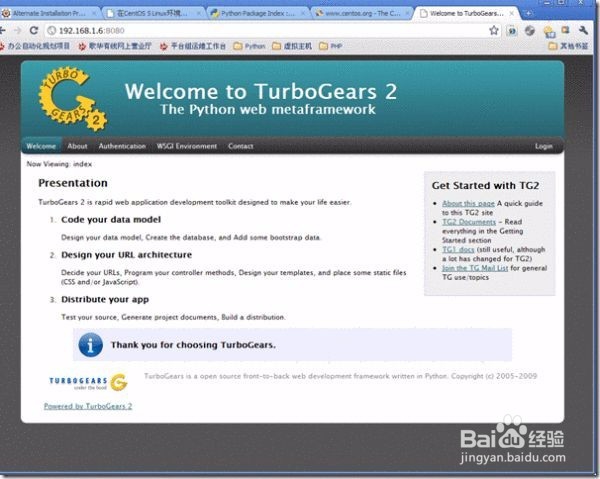Open the 平台组运维工作台 bookmark
This screenshot has width=600, height=479.
193,46
